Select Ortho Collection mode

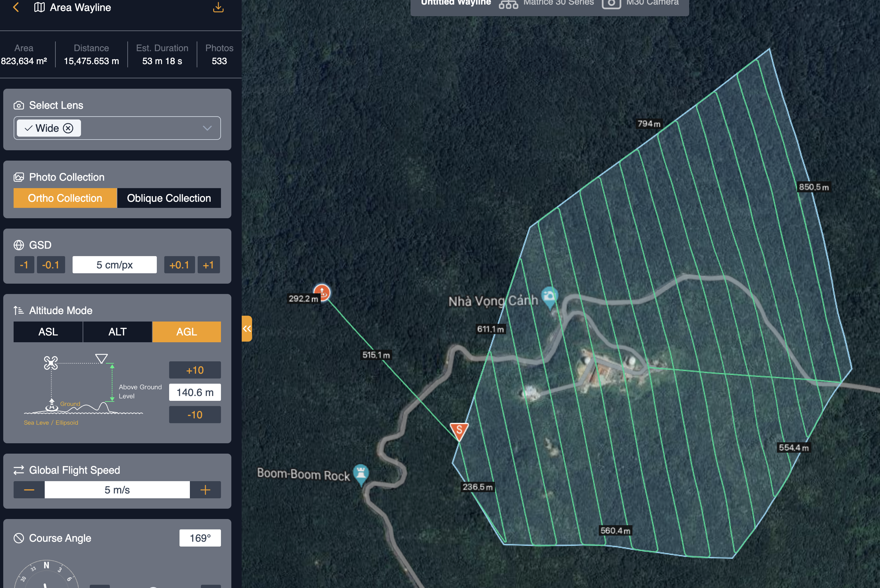(x=65, y=198)
